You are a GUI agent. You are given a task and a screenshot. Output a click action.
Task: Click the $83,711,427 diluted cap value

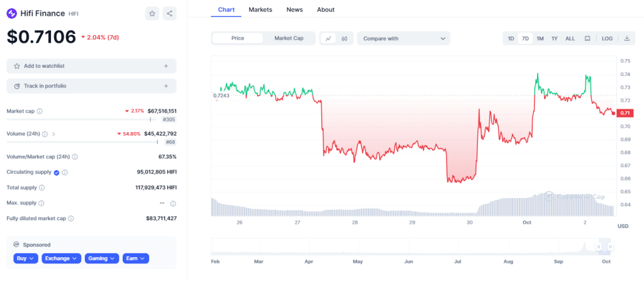[162, 218]
